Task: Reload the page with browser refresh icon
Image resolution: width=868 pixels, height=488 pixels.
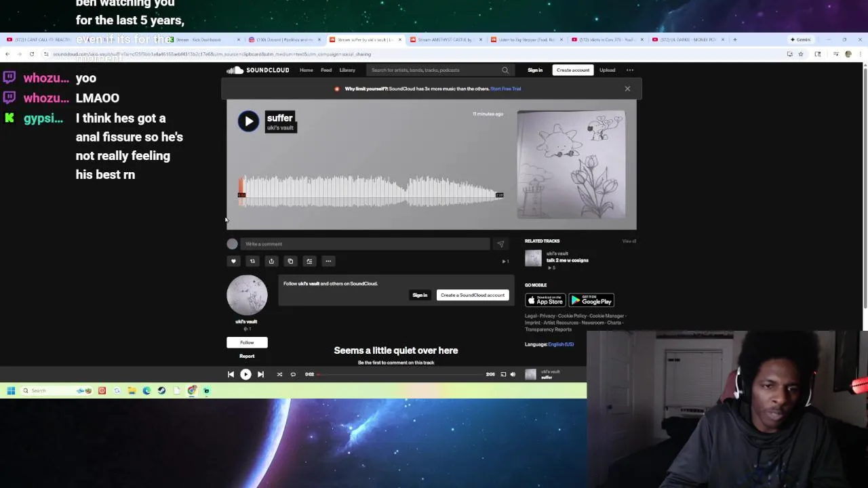Action: tap(31, 54)
